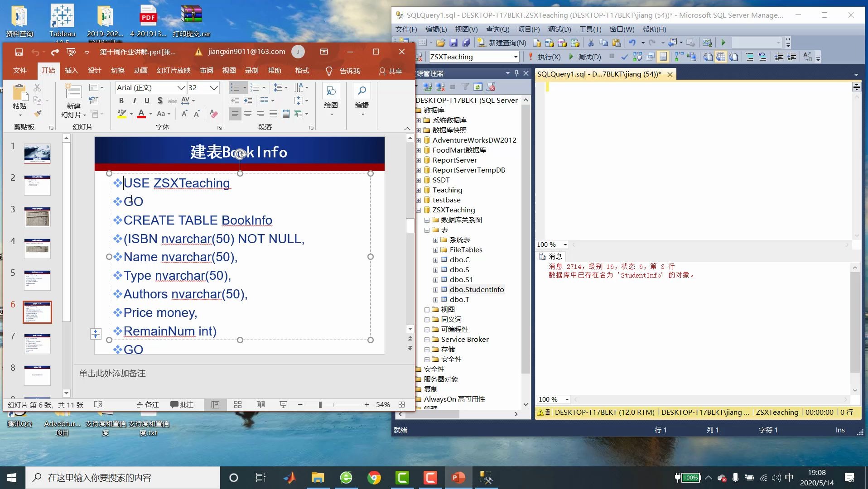
Task: Apply the red font color swatch
Action: pyautogui.click(x=141, y=114)
